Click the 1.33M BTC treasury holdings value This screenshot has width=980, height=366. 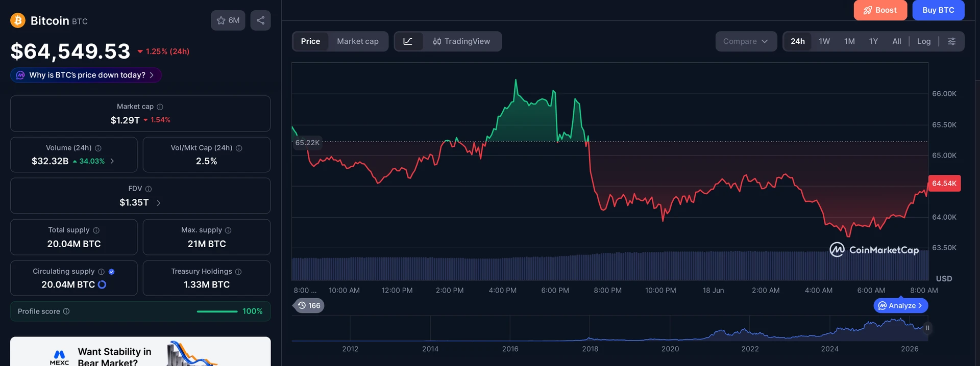(207, 284)
